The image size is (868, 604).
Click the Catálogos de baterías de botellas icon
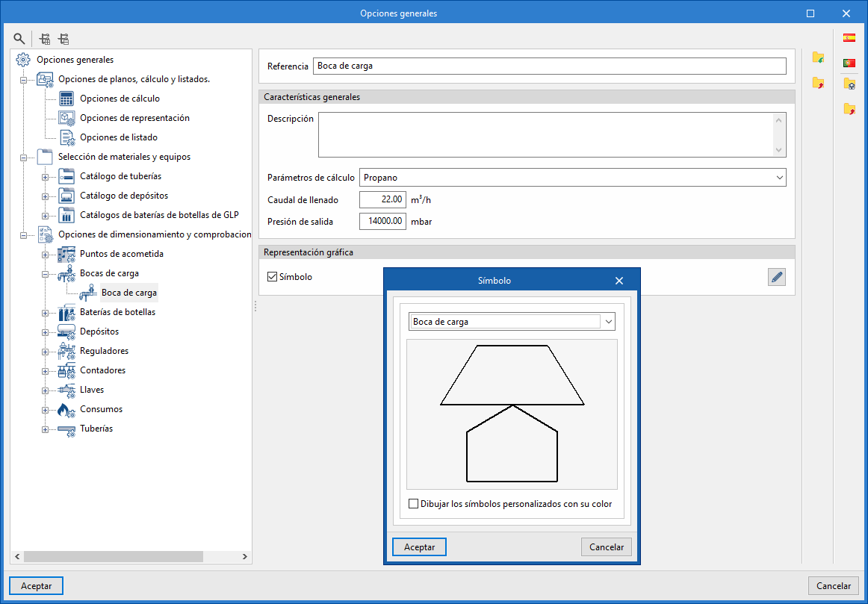[66, 215]
